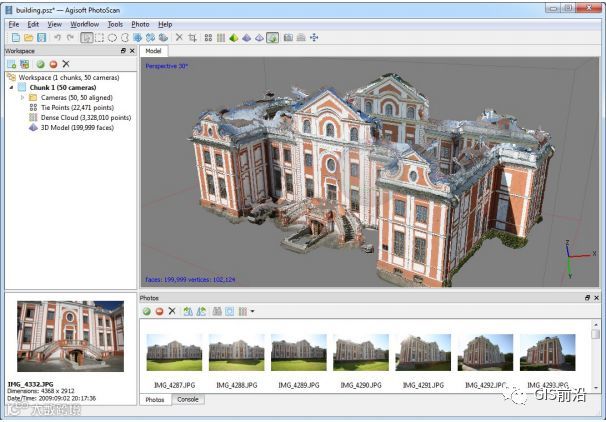This screenshot has height=422, width=606.
Task: Redo the last undone action
Action: point(70,37)
